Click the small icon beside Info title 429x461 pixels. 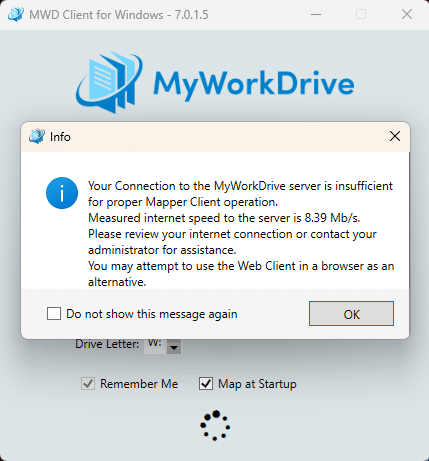pos(37,136)
